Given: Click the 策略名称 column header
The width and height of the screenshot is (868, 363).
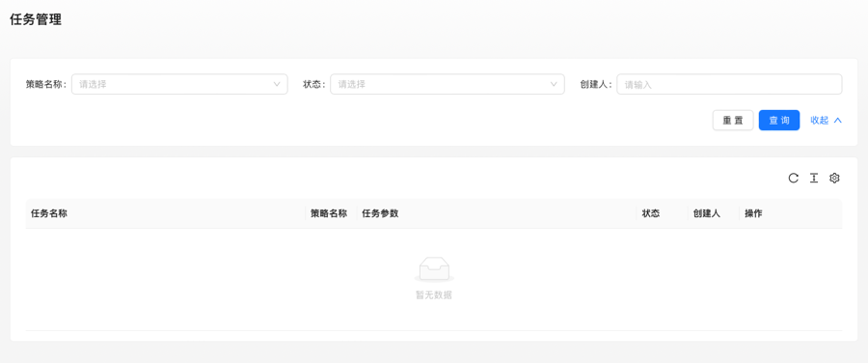Looking at the screenshot, I should point(331,213).
